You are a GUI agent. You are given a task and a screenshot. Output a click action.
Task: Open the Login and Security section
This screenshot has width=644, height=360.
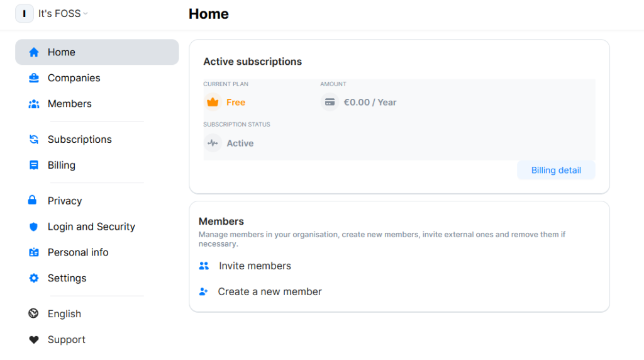[x=91, y=227]
